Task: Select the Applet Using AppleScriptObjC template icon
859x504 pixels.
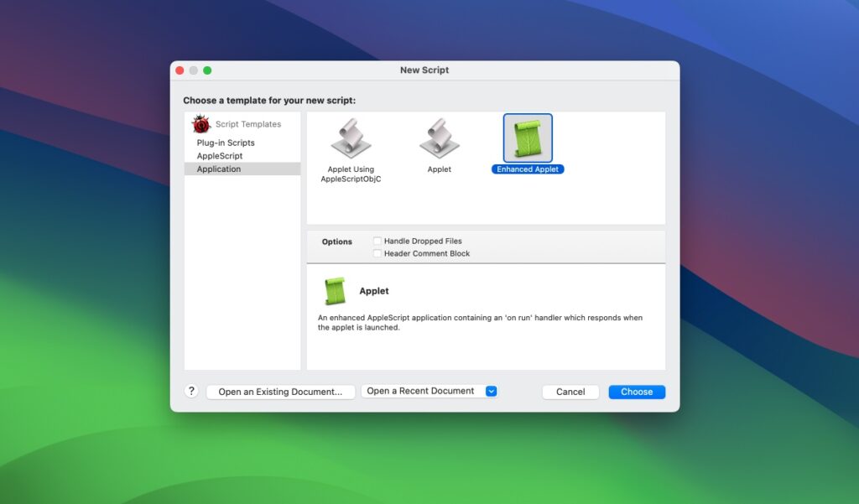Action: click(351, 141)
